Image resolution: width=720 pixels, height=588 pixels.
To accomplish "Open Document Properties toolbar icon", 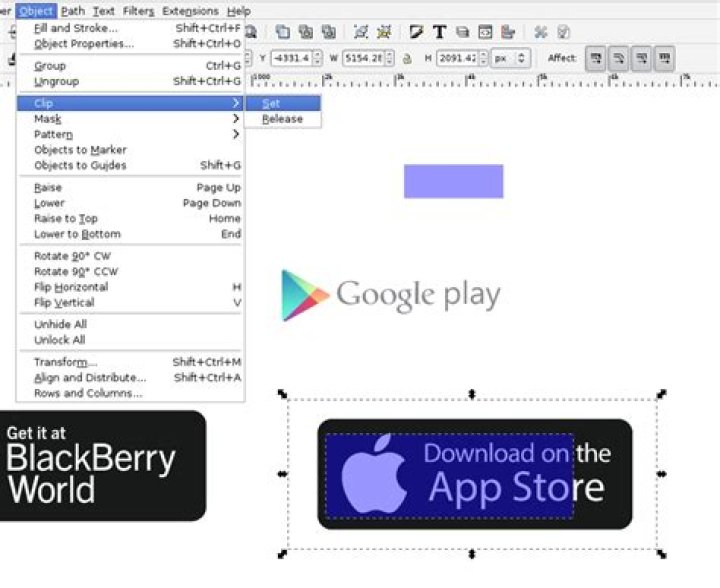I will click(x=563, y=32).
